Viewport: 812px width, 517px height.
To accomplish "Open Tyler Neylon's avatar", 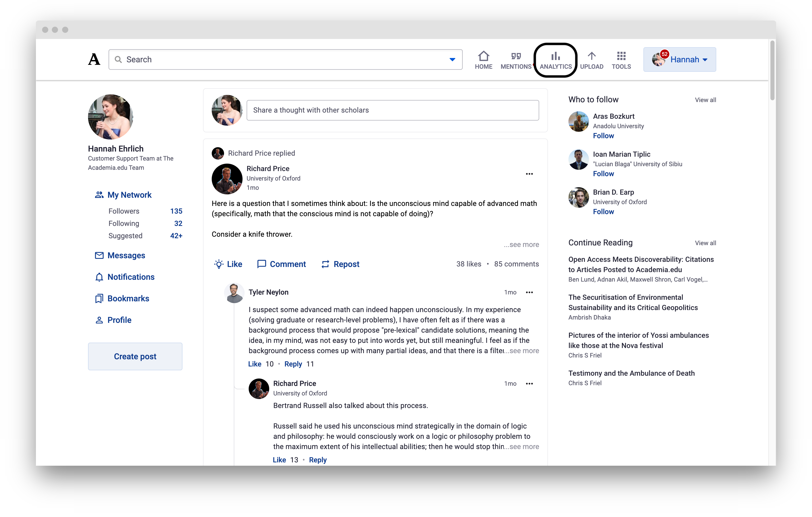I will (234, 293).
